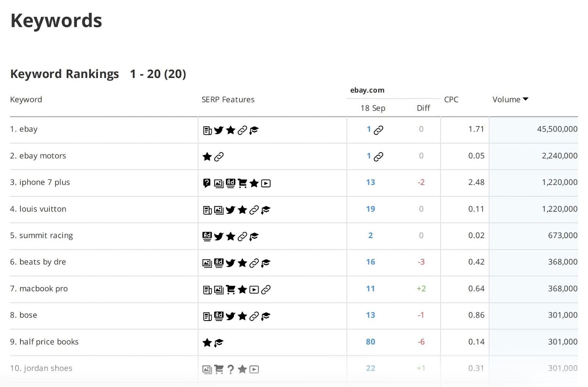Viewport: 588px width, 387px height.
Task: Click the Ad icon in the summit racing row
Action: pyautogui.click(x=207, y=236)
